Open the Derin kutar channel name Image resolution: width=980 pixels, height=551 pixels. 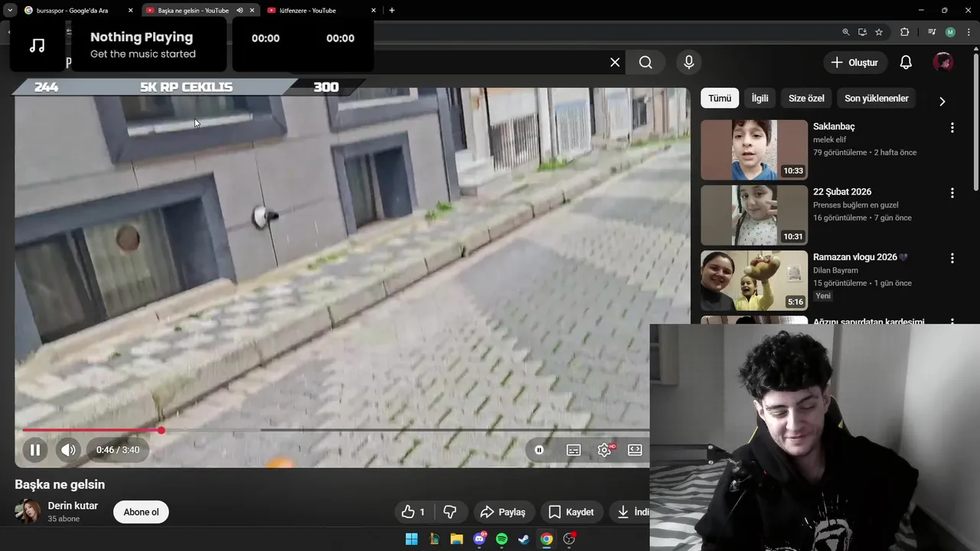tap(73, 506)
